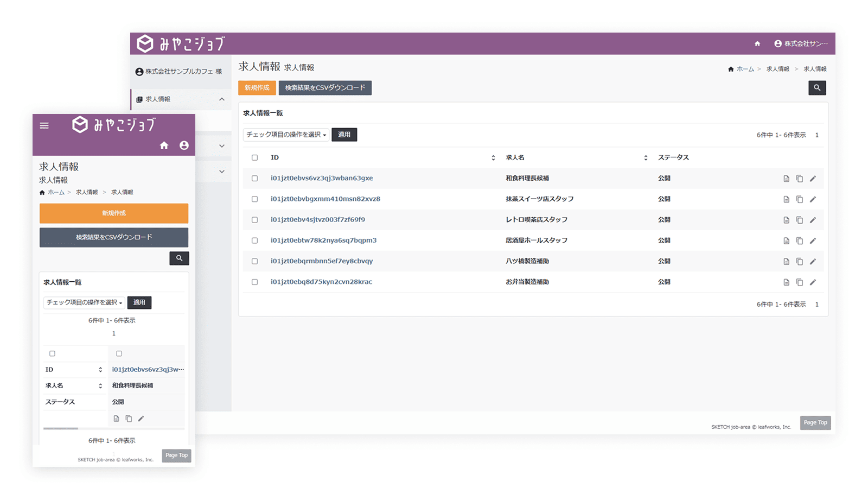Click the document detail icon in mobile view
Viewport: 868px width, 500px height.
[116, 419]
